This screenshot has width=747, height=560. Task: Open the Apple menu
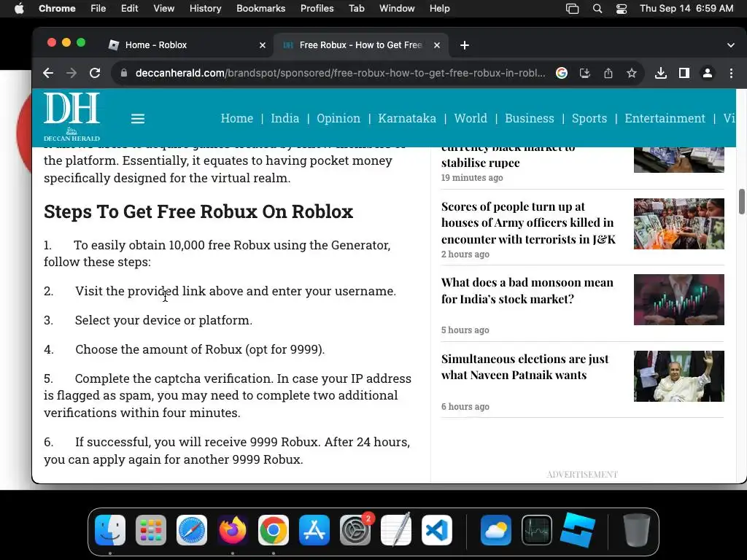[x=19, y=9]
